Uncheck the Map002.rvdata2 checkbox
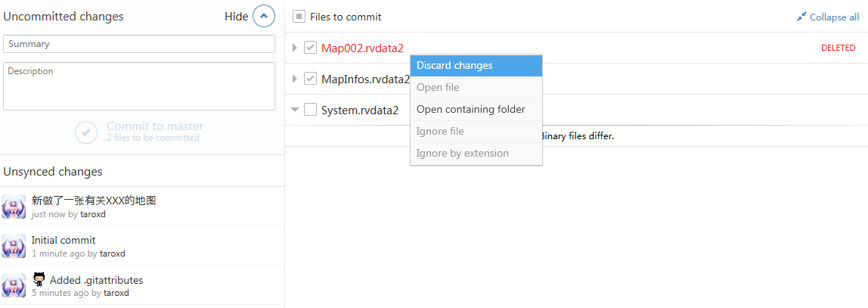Viewport: 868px width, 308px height. coord(310,48)
